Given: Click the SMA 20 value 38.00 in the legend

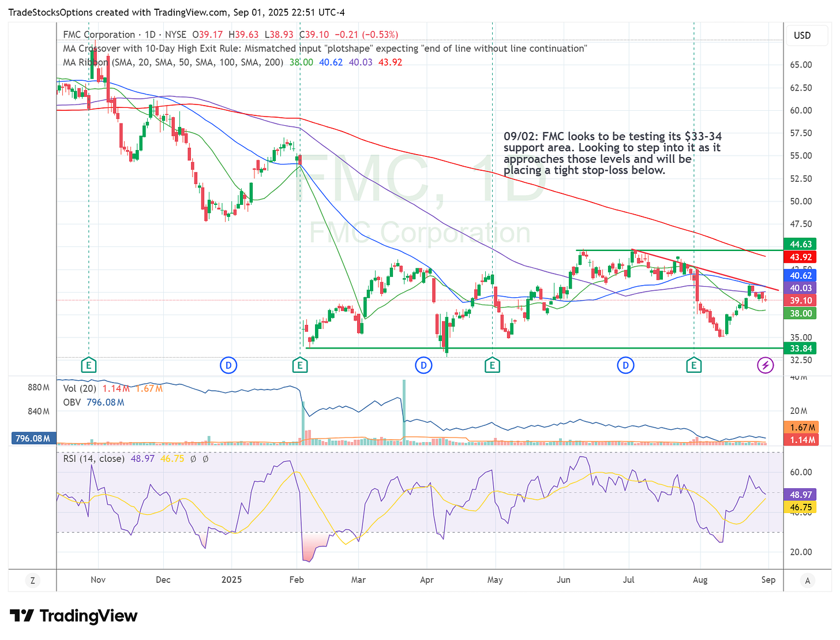Looking at the screenshot, I should click(x=301, y=62).
